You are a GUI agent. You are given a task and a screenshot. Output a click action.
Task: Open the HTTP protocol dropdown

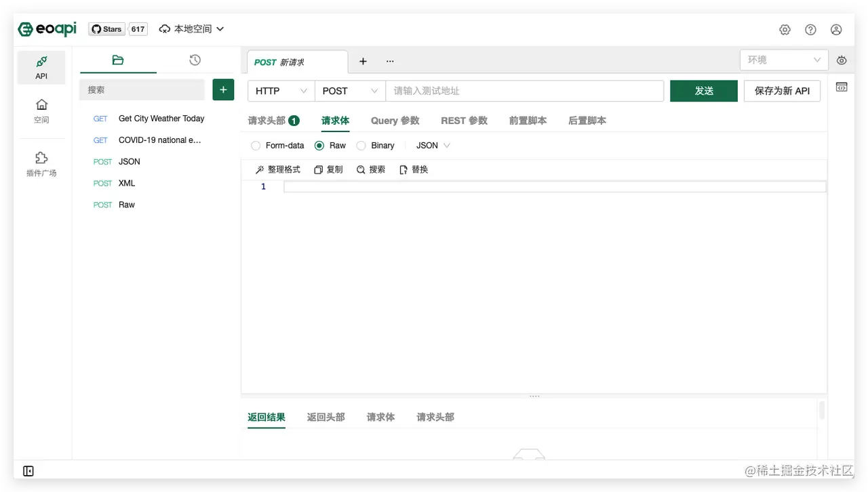click(281, 91)
